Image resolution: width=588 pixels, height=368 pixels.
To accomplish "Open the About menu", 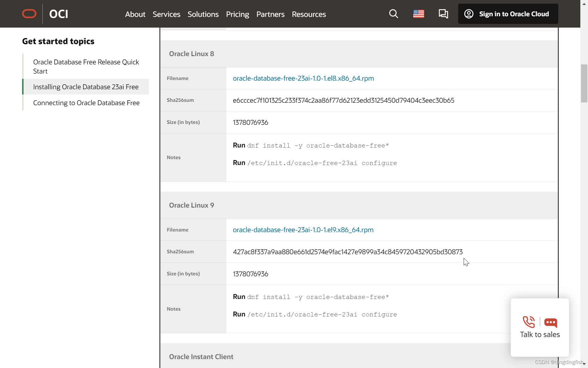I will (x=135, y=14).
